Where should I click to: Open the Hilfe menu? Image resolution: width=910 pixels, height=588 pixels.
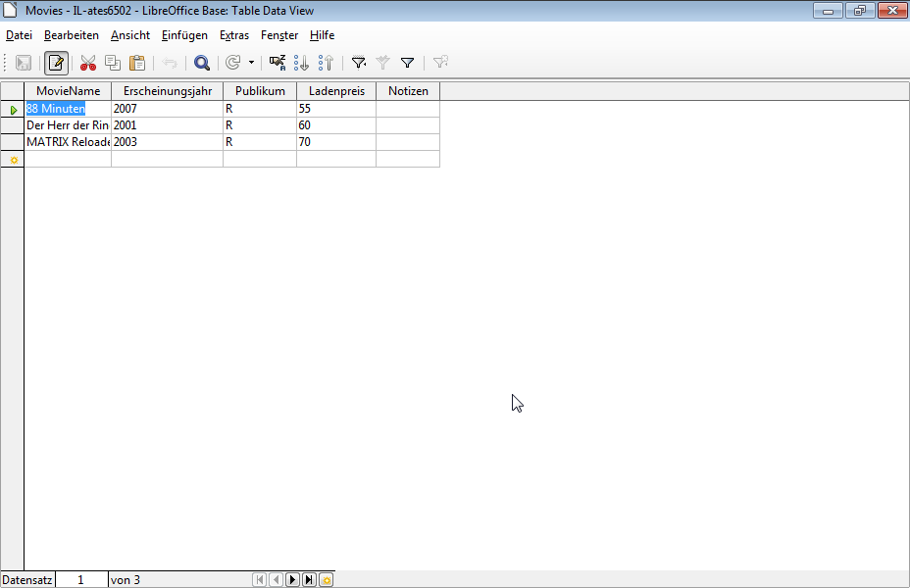(x=322, y=35)
